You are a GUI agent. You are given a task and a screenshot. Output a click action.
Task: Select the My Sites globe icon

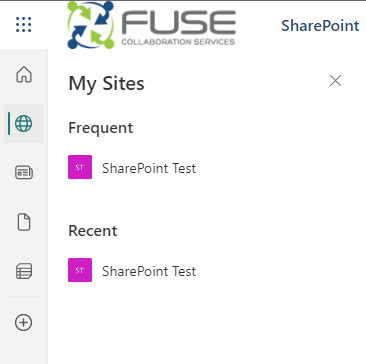(24, 124)
